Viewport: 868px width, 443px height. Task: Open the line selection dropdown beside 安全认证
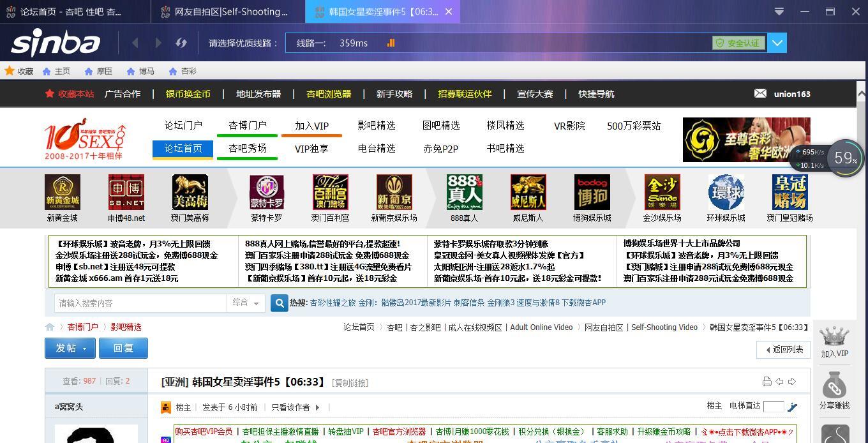coord(777,43)
